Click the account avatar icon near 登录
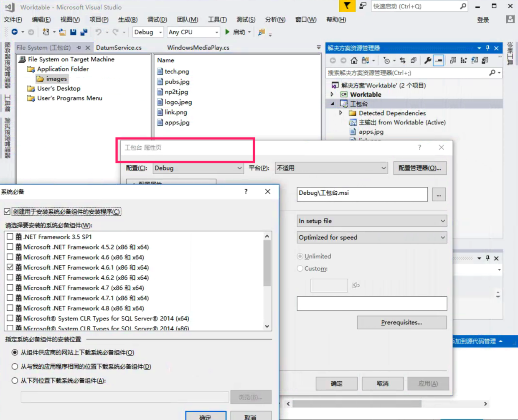The width and height of the screenshot is (518, 420). (510, 19)
